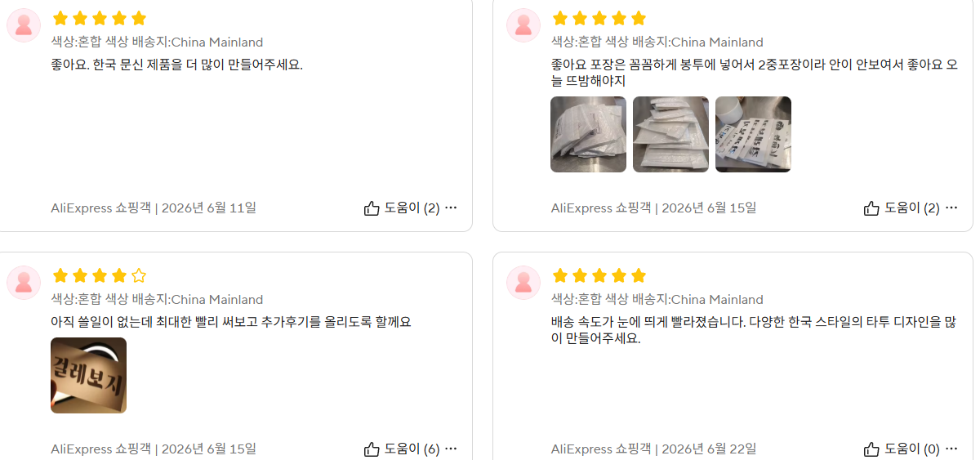Click thumbs-up on review with three photos

[871, 208]
